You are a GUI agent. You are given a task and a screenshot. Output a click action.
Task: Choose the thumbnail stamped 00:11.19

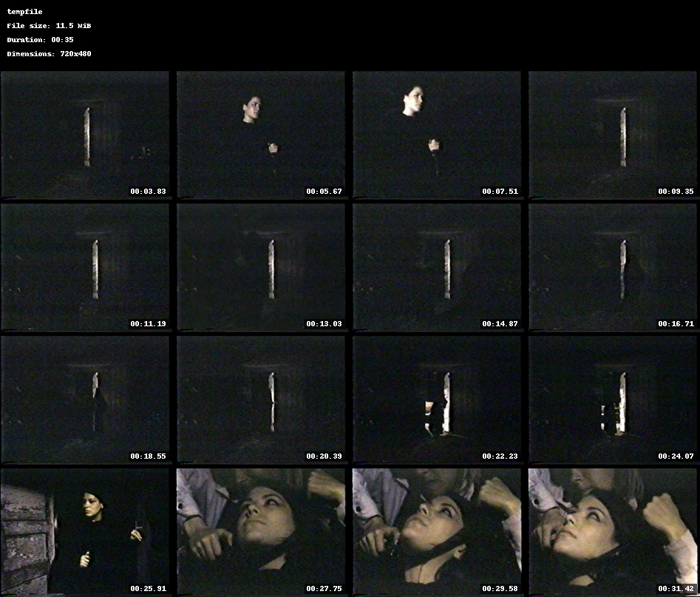[85, 267]
